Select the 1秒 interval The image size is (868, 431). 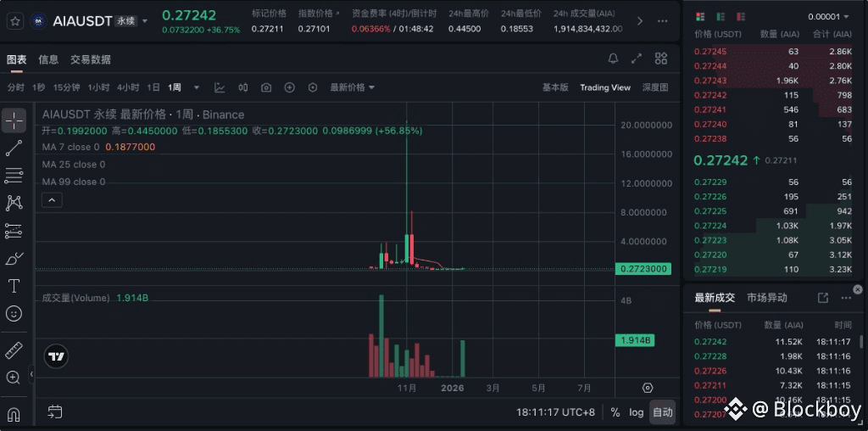(39, 87)
